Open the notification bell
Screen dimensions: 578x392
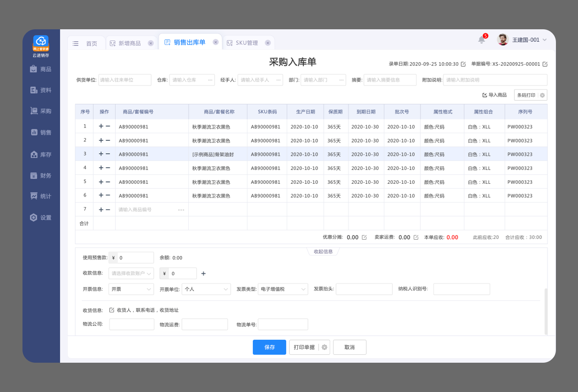481,40
